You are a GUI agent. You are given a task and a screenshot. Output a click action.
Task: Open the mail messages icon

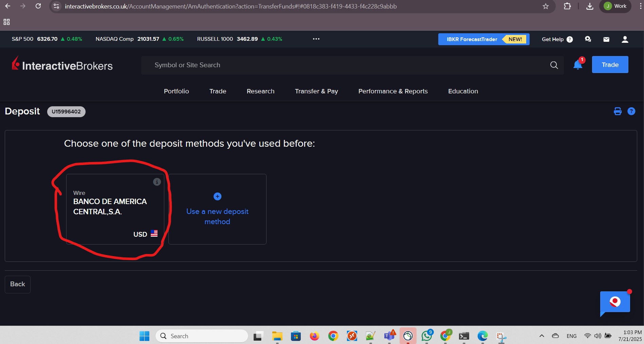click(606, 39)
